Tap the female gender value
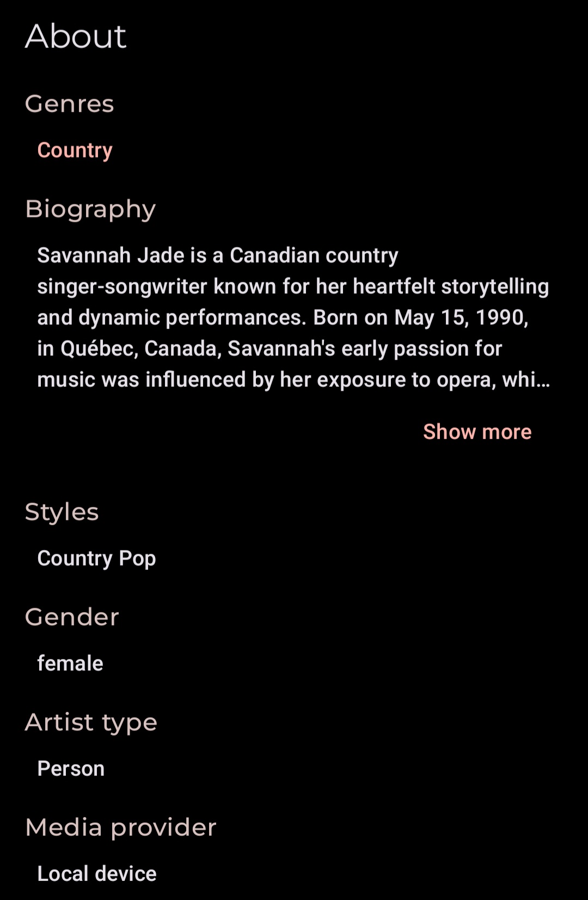588x900 pixels. 70,663
